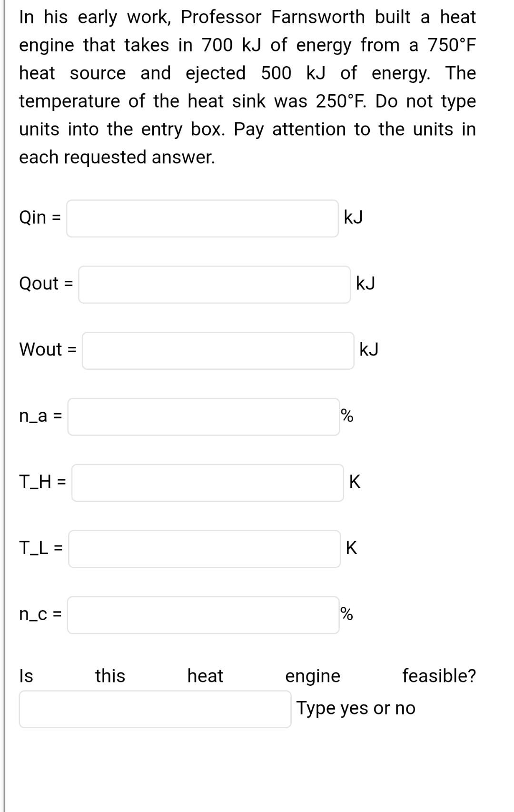The height and width of the screenshot is (812, 514).
Task: Select the 'Wout =' label text
Action: 47,350
